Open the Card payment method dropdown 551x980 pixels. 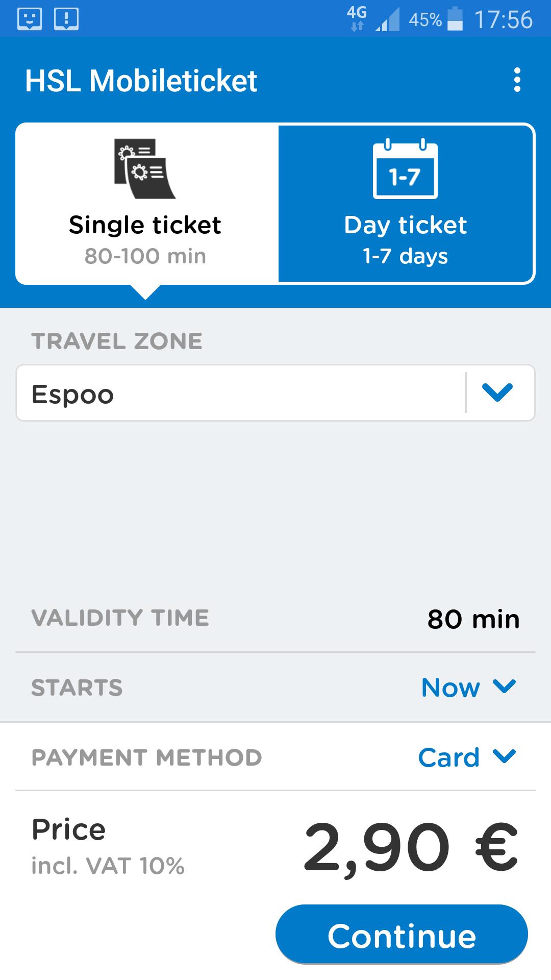pyautogui.click(x=467, y=757)
